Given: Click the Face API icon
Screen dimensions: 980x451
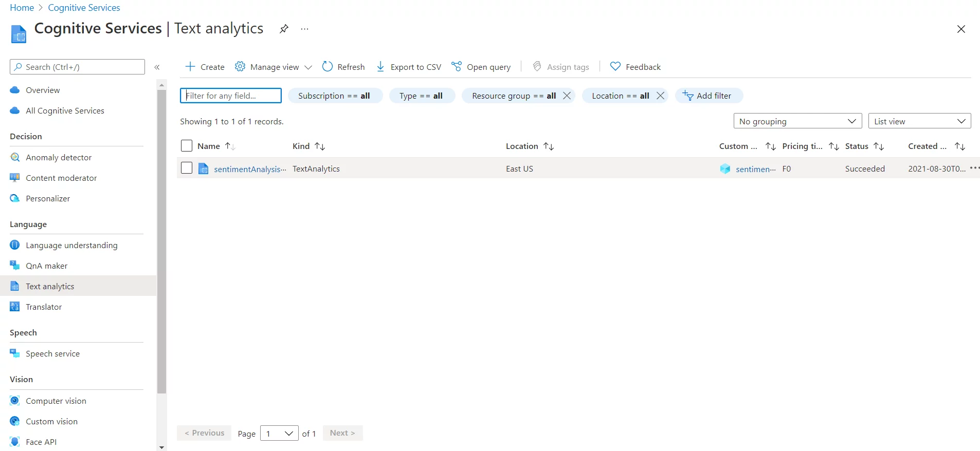Looking at the screenshot, I should [x=15, y=442].
